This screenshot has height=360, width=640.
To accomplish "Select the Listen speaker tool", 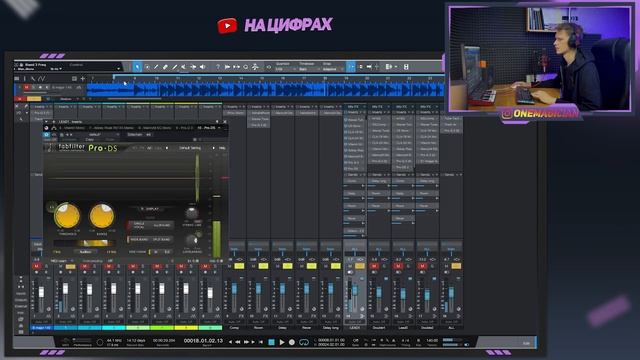I will 202,67.
